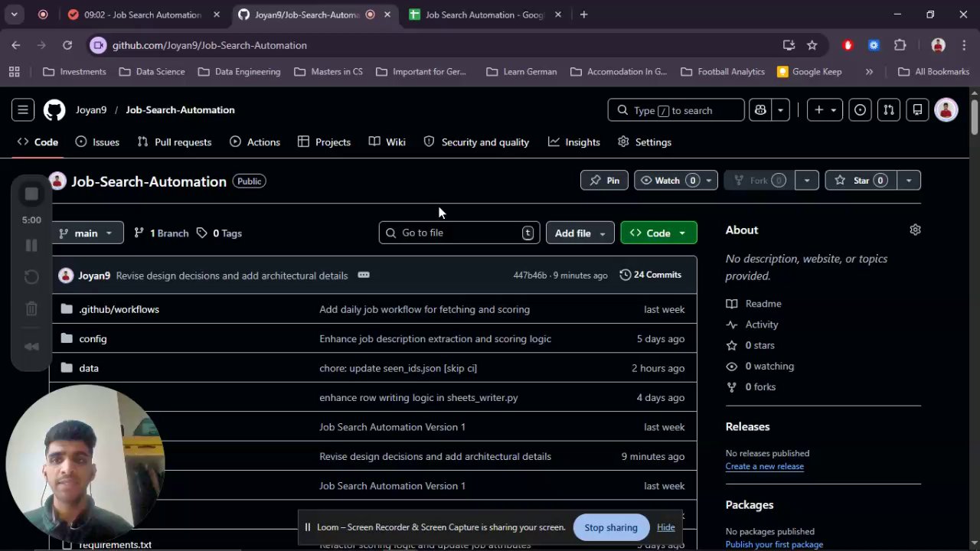View the 24 Commits history

pyautogui.click(x=650, y=275)
